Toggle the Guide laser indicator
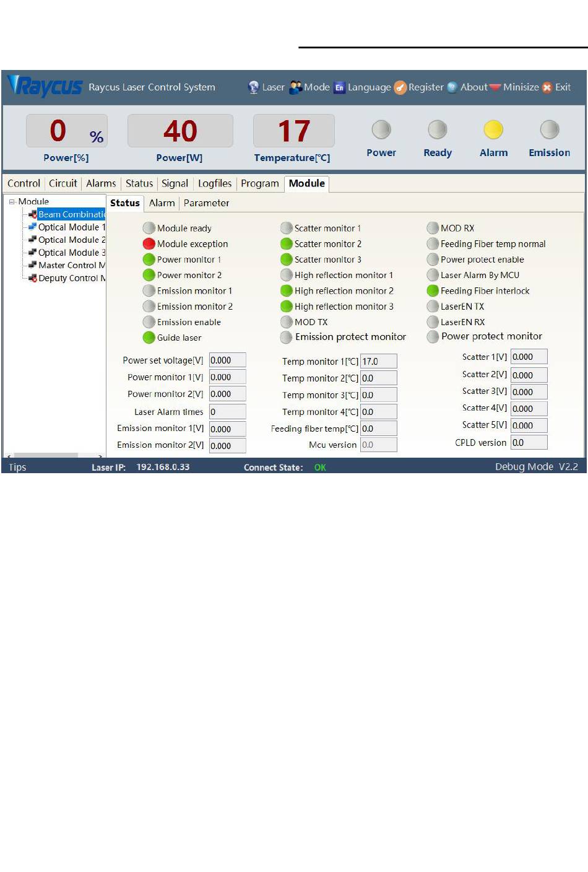 coord(149,338)
